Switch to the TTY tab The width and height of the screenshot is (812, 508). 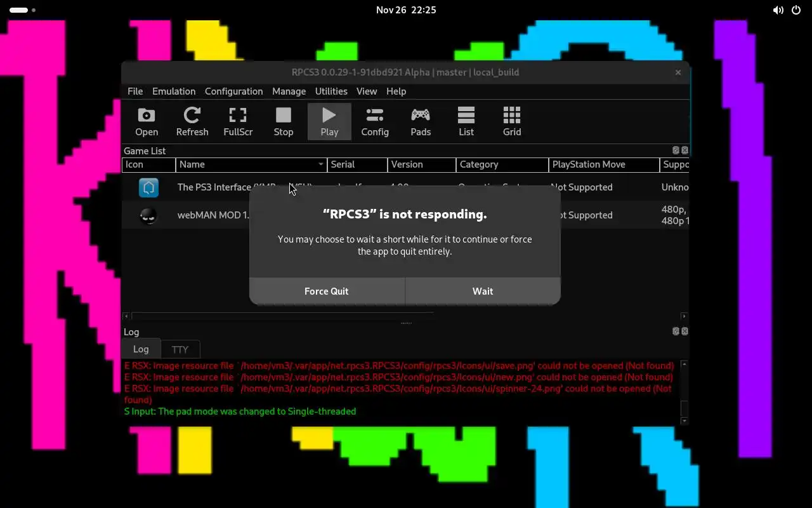(x=180, y=349)
